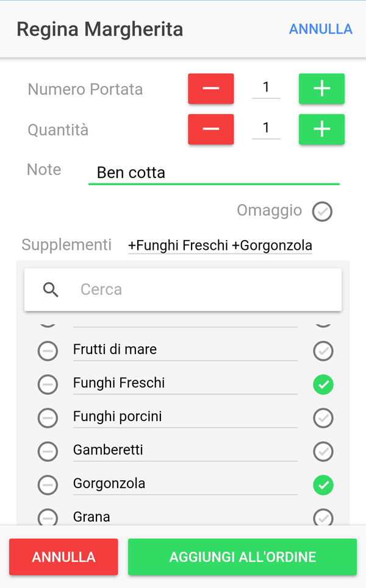Tap the minus icon beside Funghi Freschi
366x588 pixels.
coord(48,384)
